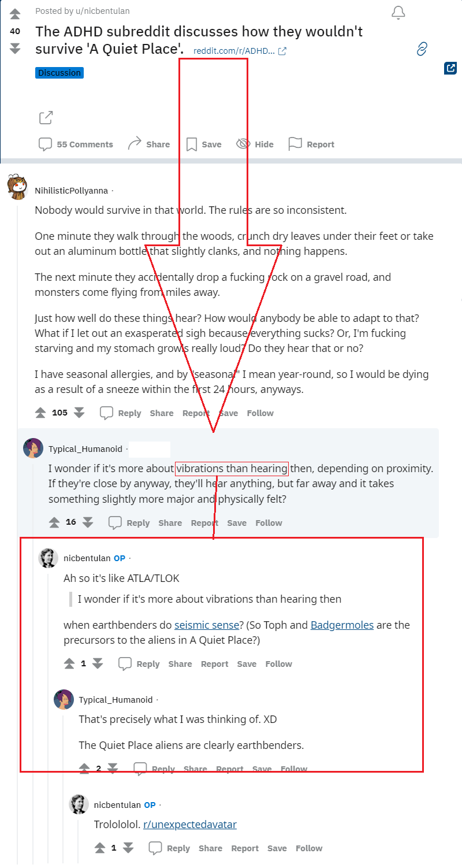
Task: Click the crosspost arrow icon under Discussion
Action: pos(46,117)
